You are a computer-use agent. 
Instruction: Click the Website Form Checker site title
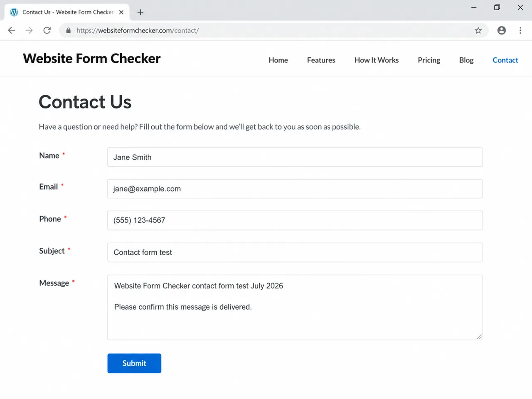tap(92, 59)
